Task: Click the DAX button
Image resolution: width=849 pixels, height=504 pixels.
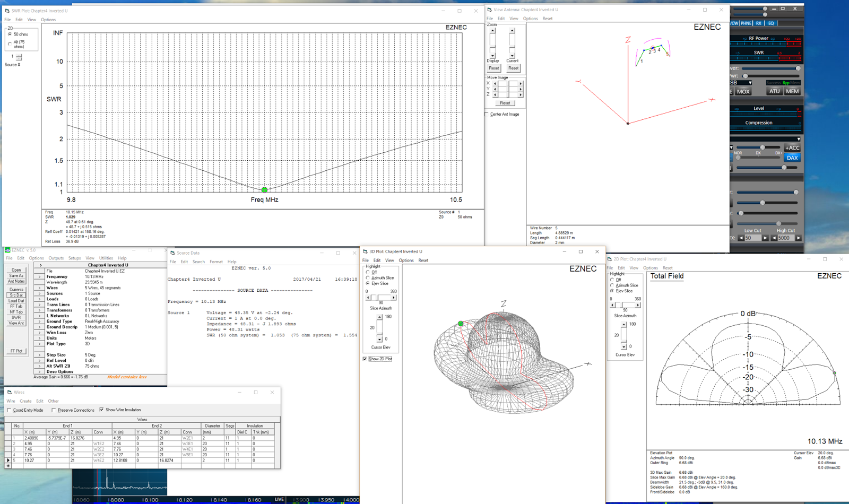Action: click(x=792, y=158)
